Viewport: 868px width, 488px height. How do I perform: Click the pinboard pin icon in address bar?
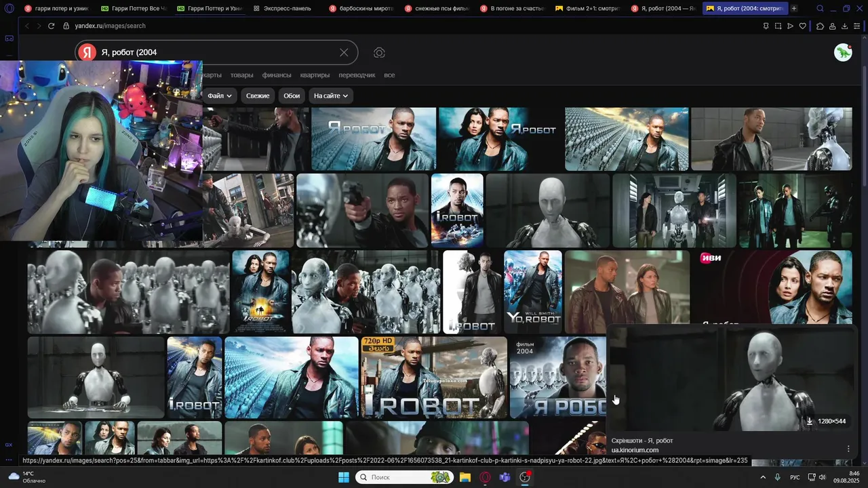[x=766, y=26]
